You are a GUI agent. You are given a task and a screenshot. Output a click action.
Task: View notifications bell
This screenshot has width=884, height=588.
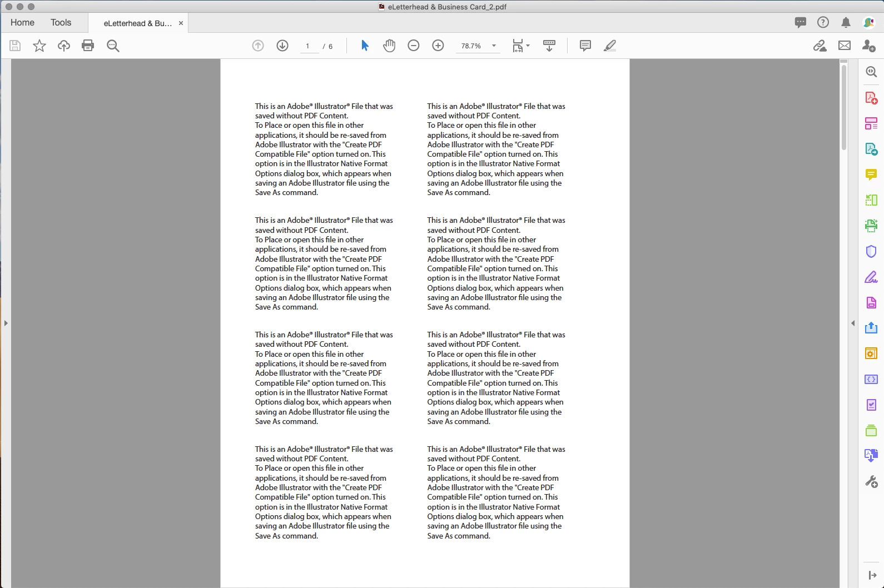846,22
